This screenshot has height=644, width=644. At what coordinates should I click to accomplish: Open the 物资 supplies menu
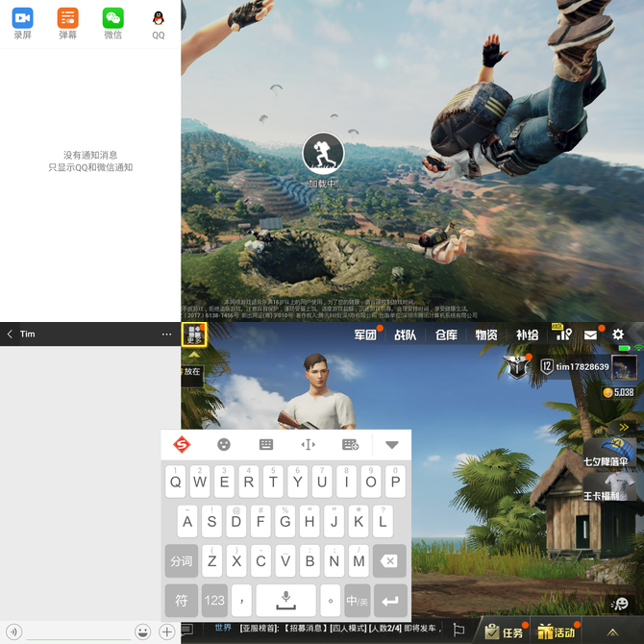click(x=486, y=334)
